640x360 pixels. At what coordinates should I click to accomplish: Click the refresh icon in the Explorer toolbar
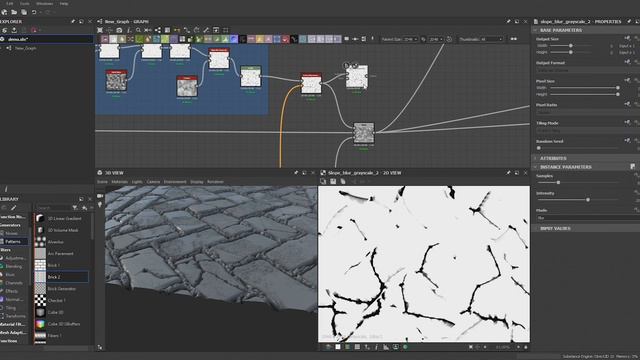point(4,30)
